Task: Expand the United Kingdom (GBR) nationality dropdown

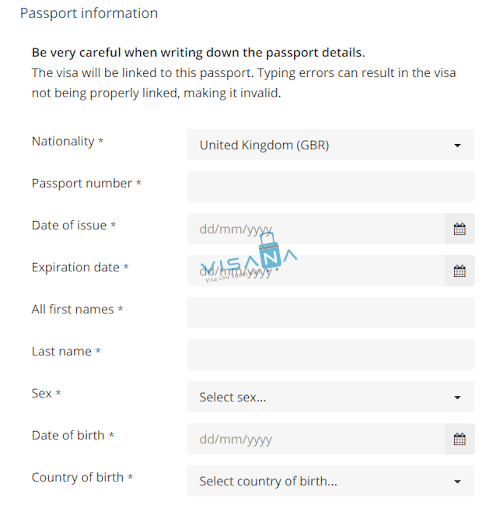Action: [x=330, y=145]
